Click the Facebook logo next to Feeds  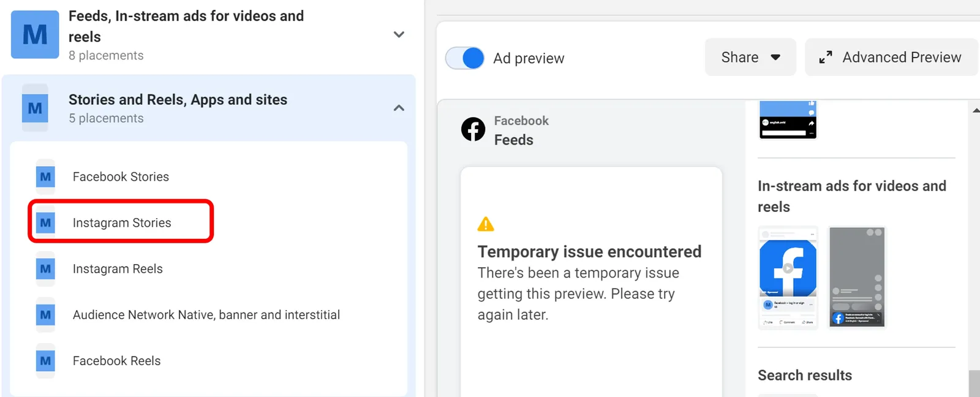(x=473, y=129)
